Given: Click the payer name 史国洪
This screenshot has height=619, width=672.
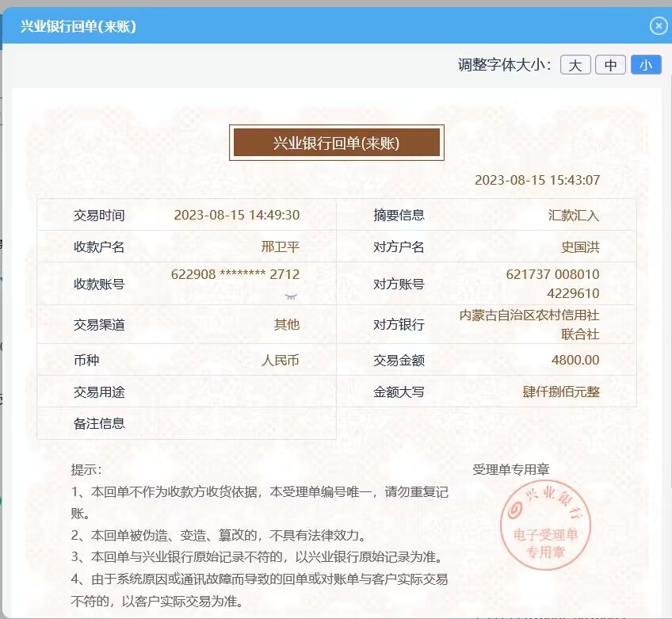Looking at the screenshot, I should click(580, 247).
